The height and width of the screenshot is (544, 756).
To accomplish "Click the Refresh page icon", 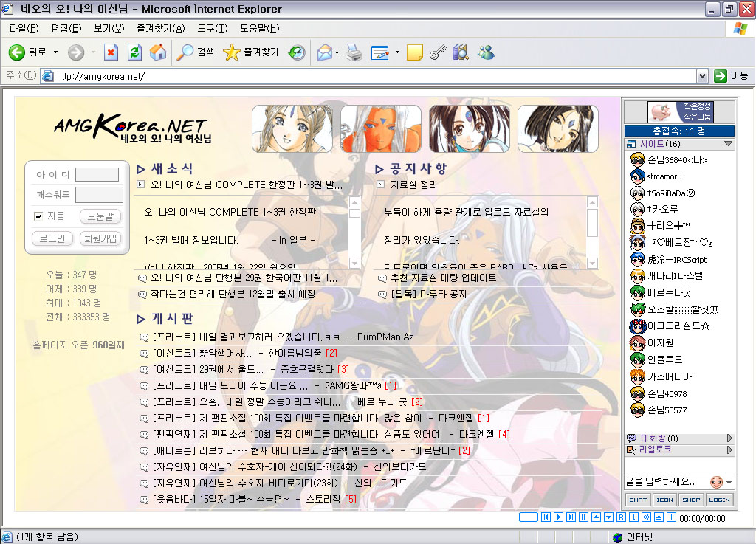I will click(134, 52).
